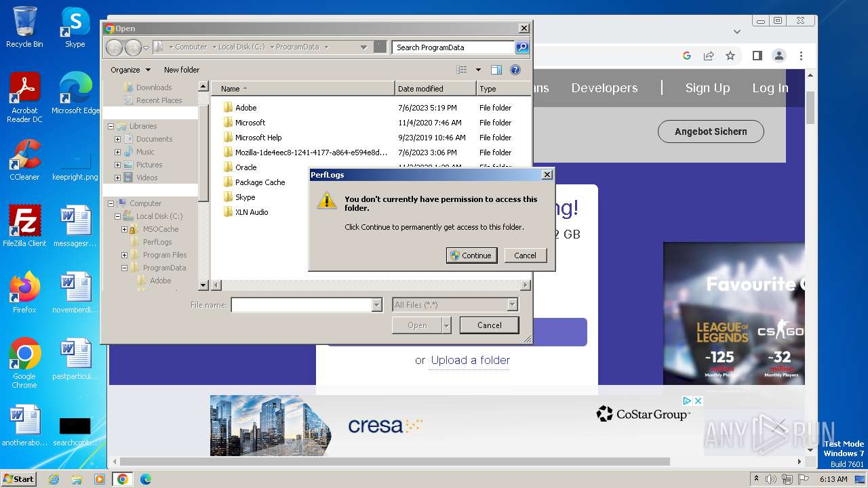Viewport: 868px width, 488px height.
Task: Click Upload a folder link
Action: coord(471,361)
